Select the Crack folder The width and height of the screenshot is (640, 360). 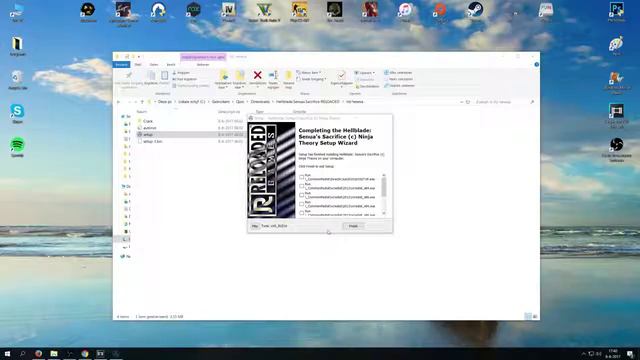(x=148, y=121)
